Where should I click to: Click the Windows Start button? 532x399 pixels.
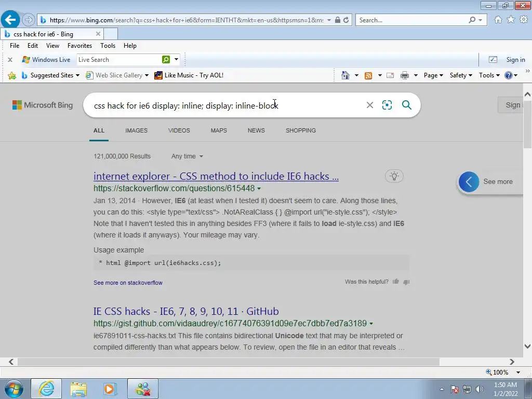click(14, 389)
